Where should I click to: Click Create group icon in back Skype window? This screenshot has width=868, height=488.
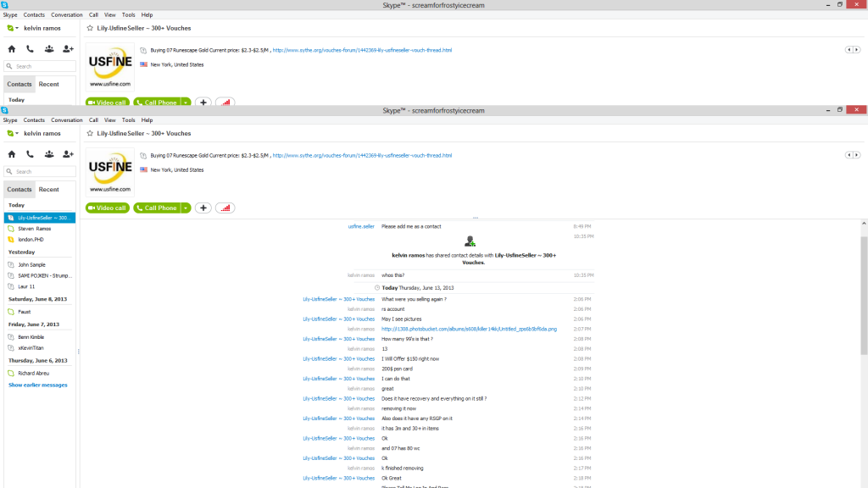click(49, 49)
